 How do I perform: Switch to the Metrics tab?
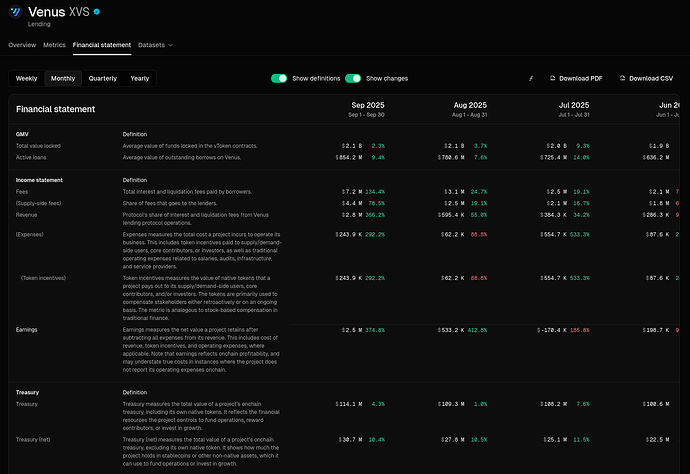click(x=54, y=45)
